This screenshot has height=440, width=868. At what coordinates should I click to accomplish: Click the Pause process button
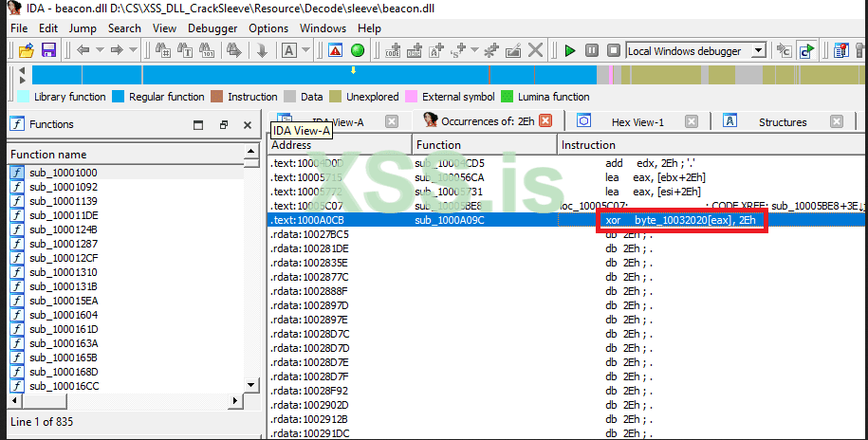(x=591, y=50)
